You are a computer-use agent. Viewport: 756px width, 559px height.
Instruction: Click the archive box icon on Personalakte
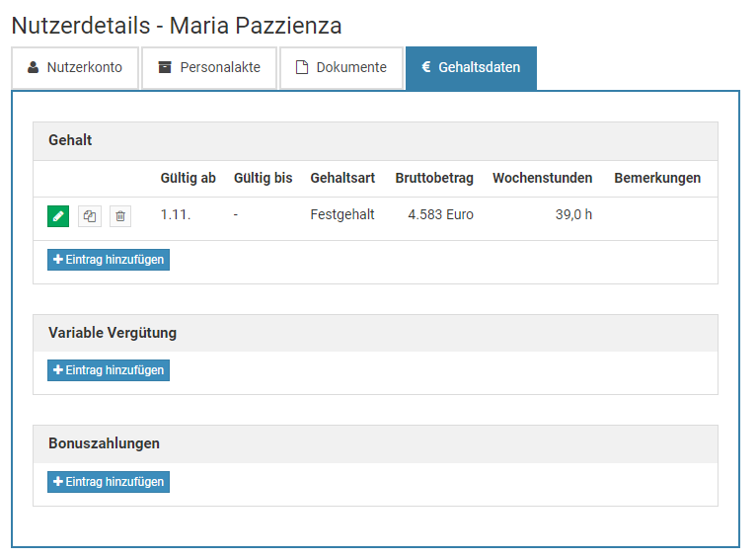[165, 68]
